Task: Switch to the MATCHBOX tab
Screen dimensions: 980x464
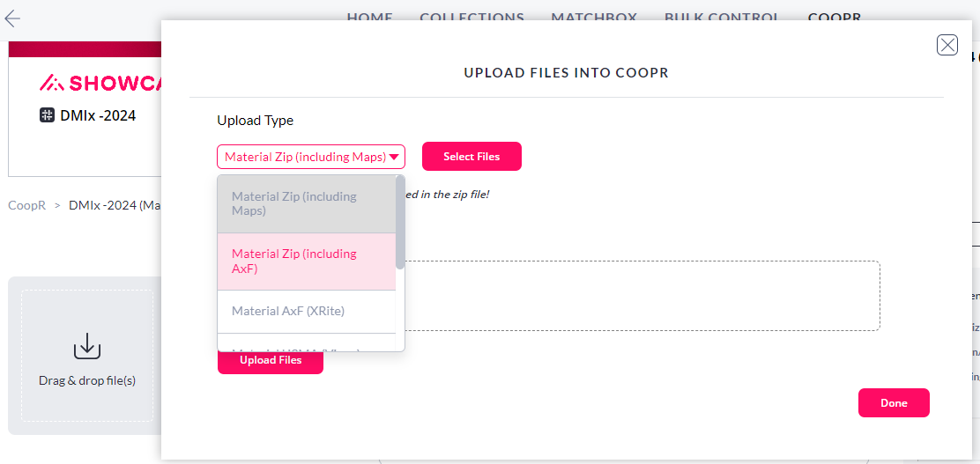Action: tap(594, 17)
